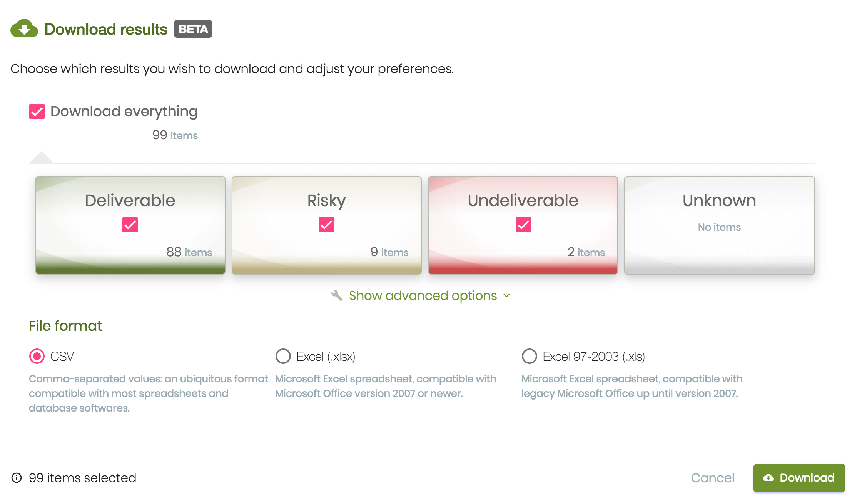The width and height of the screenshot is (852, 500).
Task: Uncheck the Undeliverable checkbox
Action: [x=523, y=224]
